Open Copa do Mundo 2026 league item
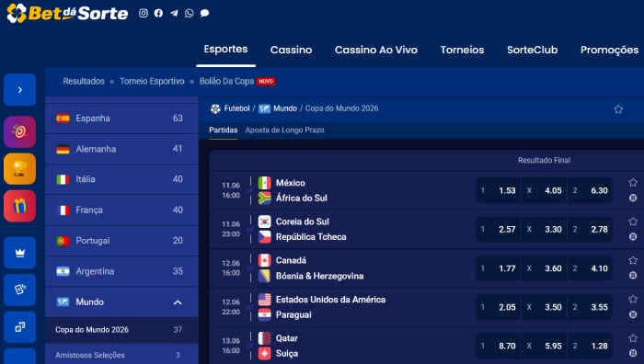 tap(121, 329)
